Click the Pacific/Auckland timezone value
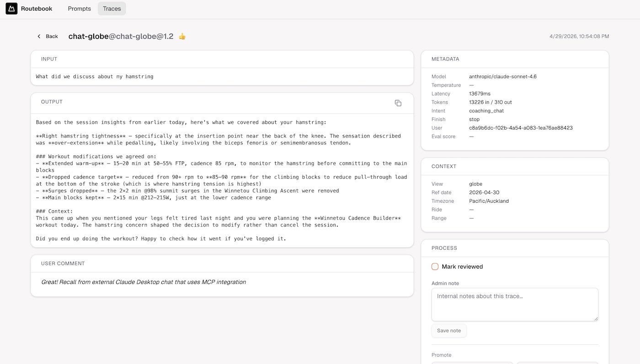640x364 pixels. click(x=489, y=201)
